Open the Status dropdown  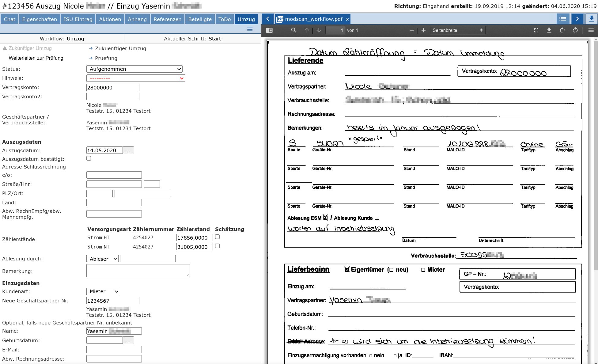[x=134, y=69]
